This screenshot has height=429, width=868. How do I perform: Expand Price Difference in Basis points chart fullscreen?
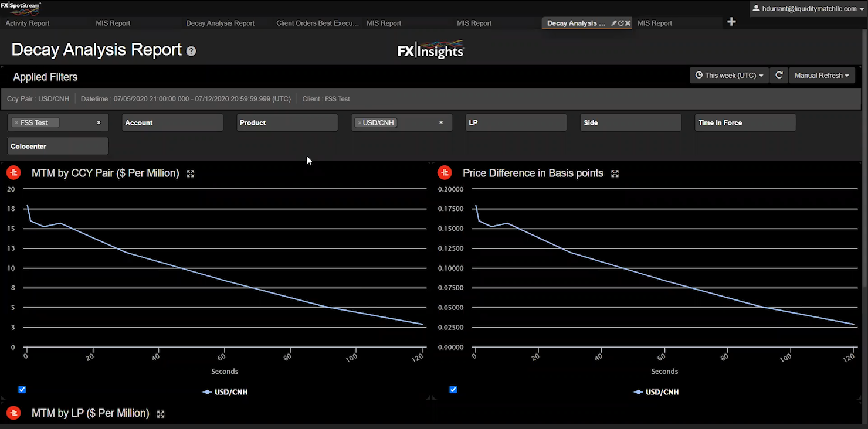tap(615, 173)
